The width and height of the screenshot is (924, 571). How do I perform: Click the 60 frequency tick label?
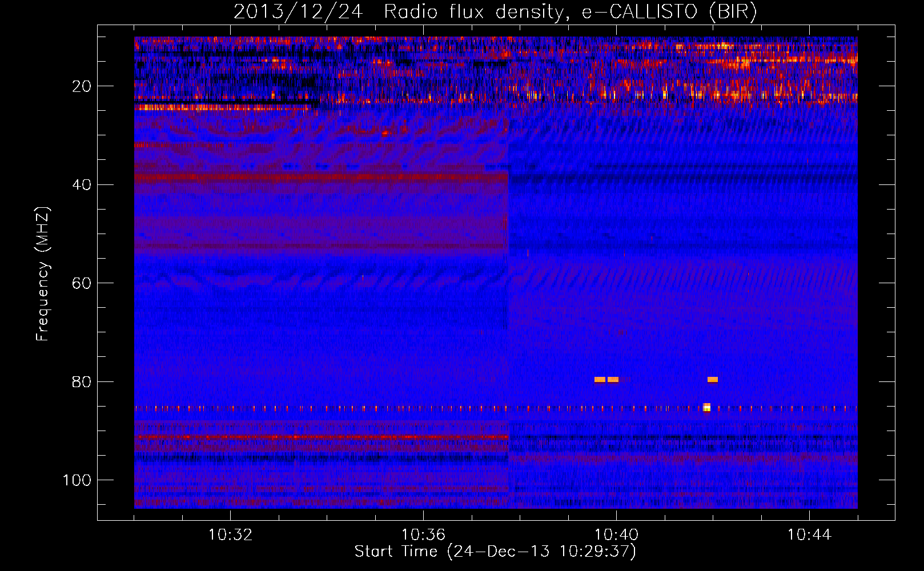click(x=82, y=284)
